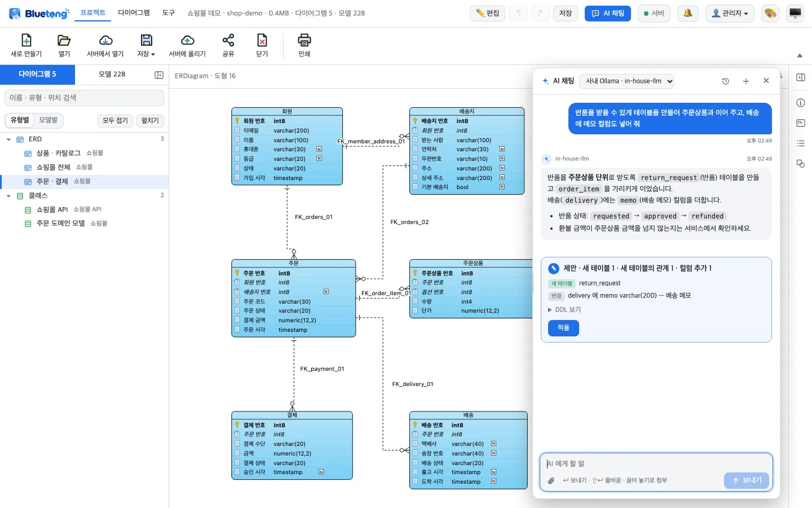The height and width of the screenshot is (508, 812).
Task: Collapse the left diagram panel with the panel icon
Action: point(159,75)
